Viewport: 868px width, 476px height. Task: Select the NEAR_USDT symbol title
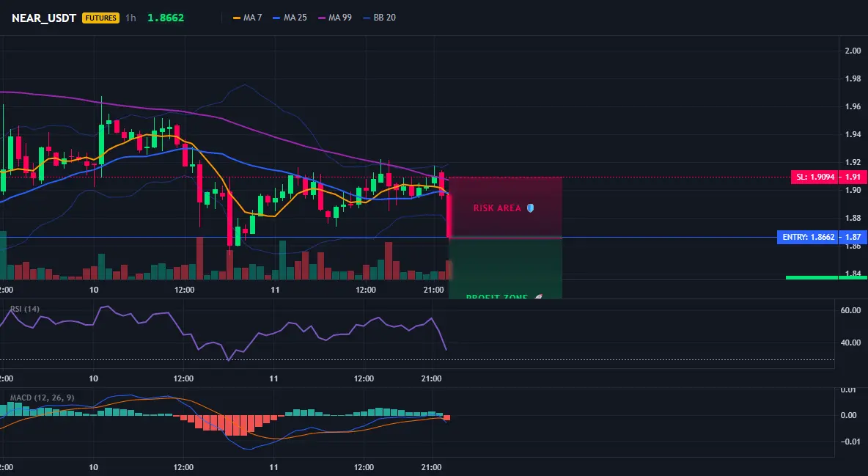tap(44, 18)
